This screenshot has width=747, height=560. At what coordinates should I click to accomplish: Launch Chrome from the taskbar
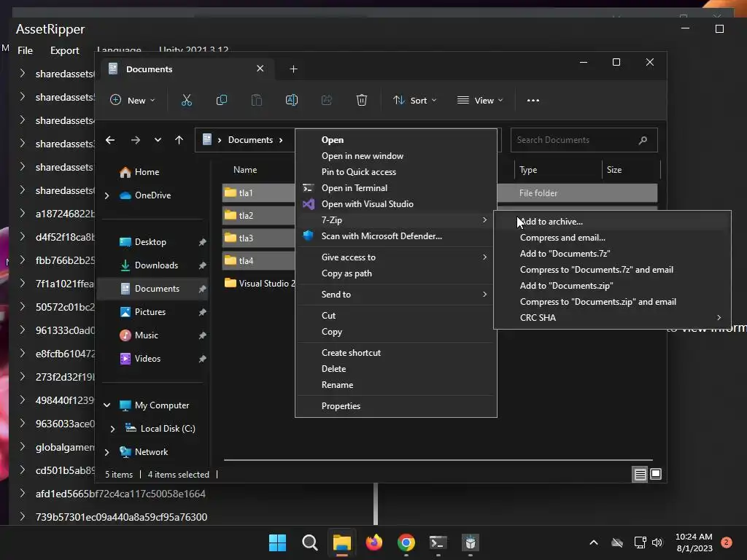(406, 542)
